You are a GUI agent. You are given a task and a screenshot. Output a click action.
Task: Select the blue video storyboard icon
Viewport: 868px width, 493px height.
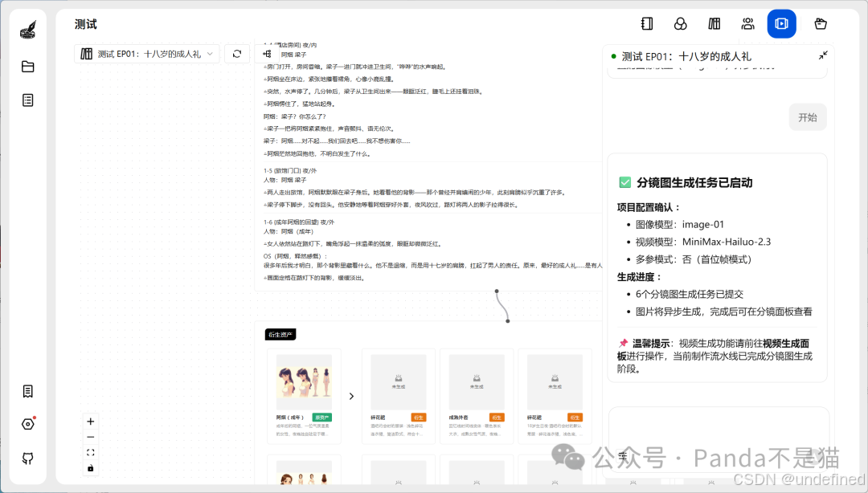click(x=782, y=24)
